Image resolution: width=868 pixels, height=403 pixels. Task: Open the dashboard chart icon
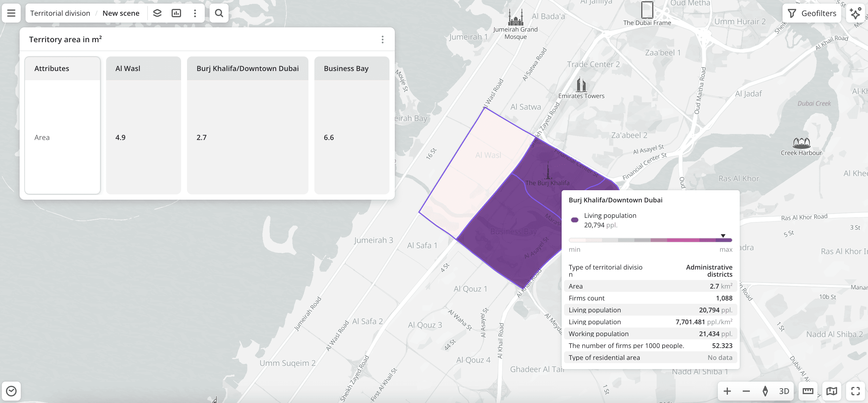coord(176,13)
